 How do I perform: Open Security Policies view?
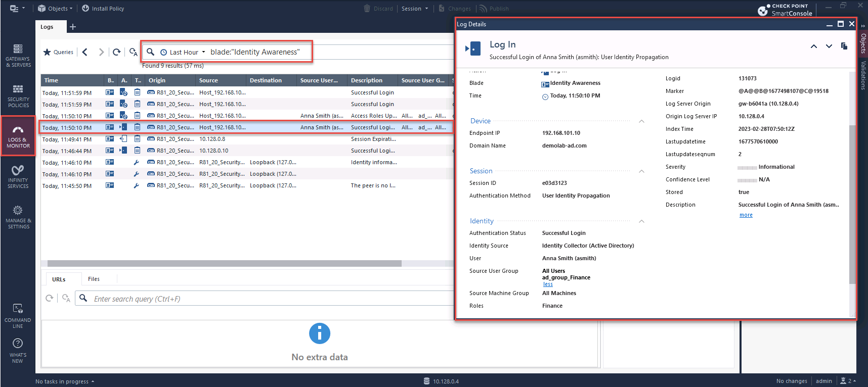click(x=18, y=96)
